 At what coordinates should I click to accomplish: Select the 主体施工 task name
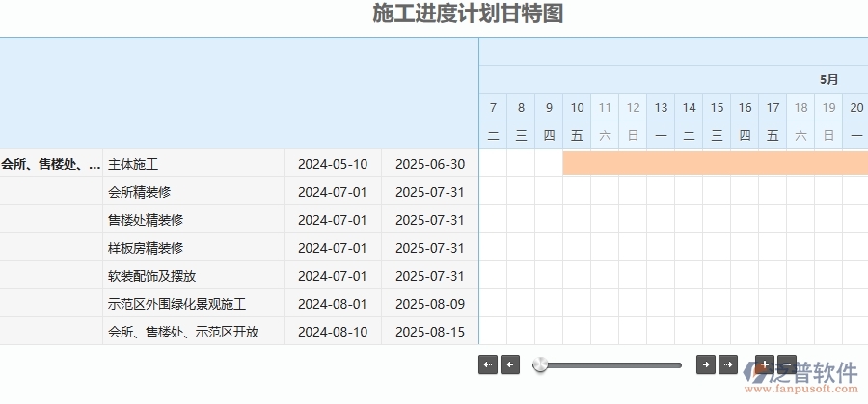pos(133,164)
